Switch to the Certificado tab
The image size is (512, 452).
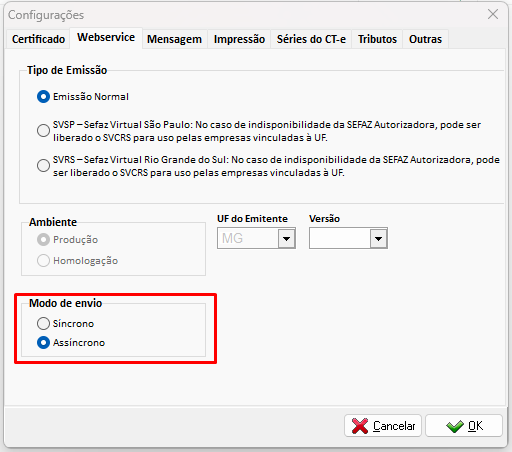click(x=38, y=39)
